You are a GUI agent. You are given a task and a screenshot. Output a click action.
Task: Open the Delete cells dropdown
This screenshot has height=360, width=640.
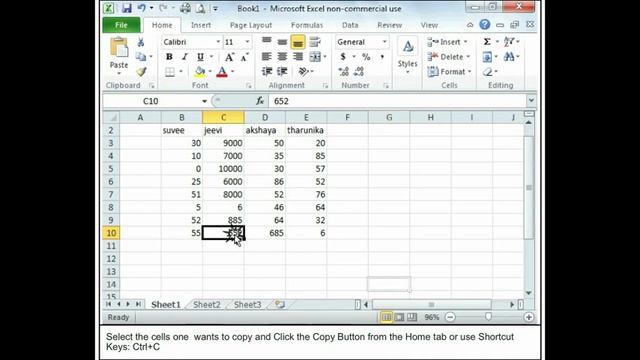468,57
